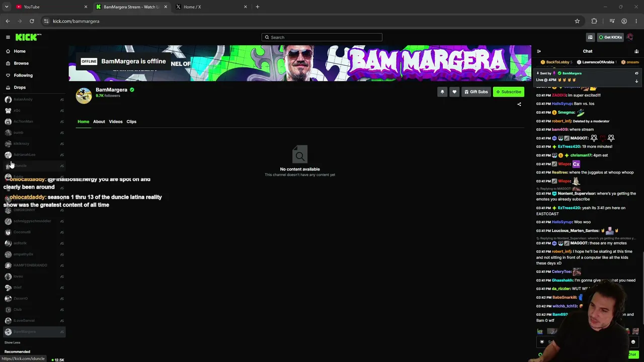The image size is (644, 362).
Task: Click the Get KICKs button
Action: click(x=610, y=37)
